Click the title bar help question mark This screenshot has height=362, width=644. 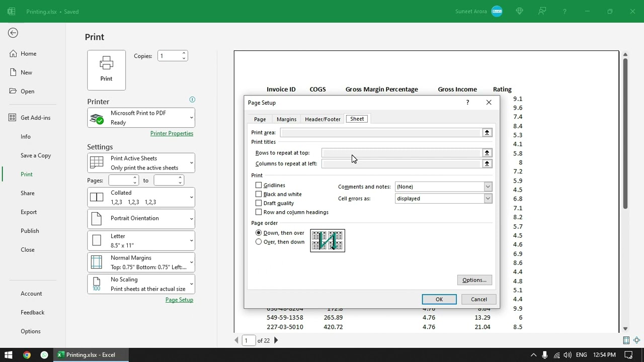coord(565,11)
